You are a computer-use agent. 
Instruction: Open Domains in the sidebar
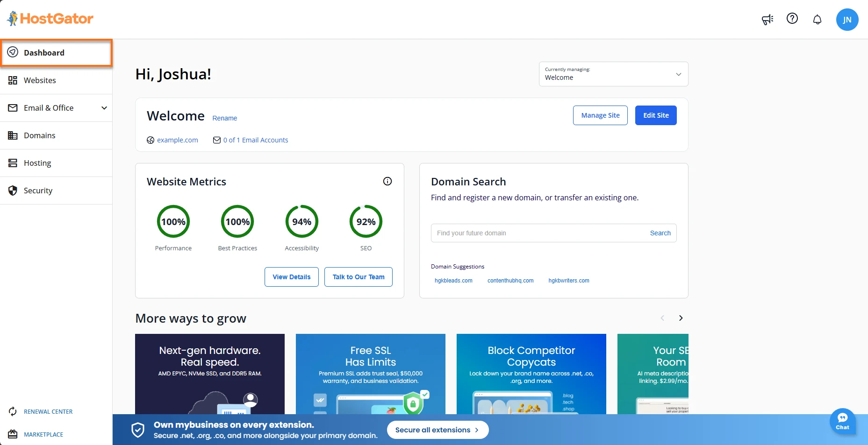click(x=56, y=135)
